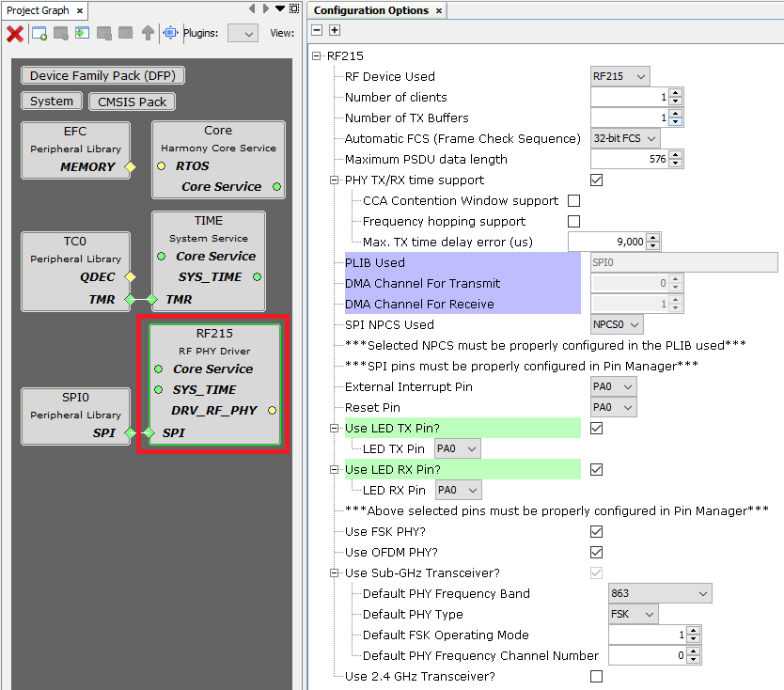
Task: Toggle Use OFDM PHY checkbox
Action: pos(596,552)
